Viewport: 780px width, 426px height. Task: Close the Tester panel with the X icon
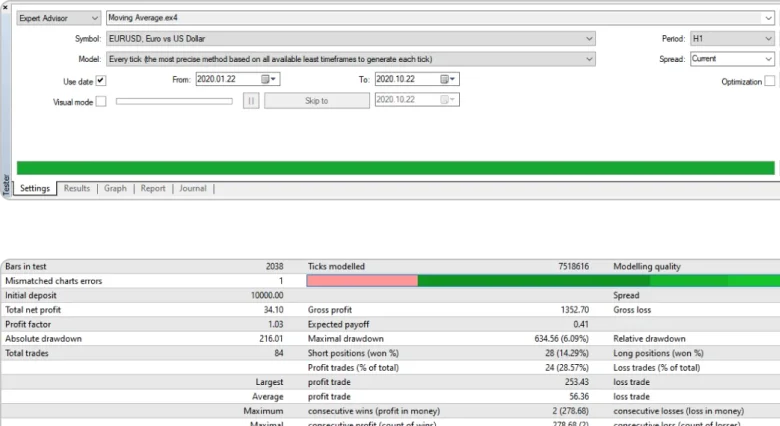point(6,6)
